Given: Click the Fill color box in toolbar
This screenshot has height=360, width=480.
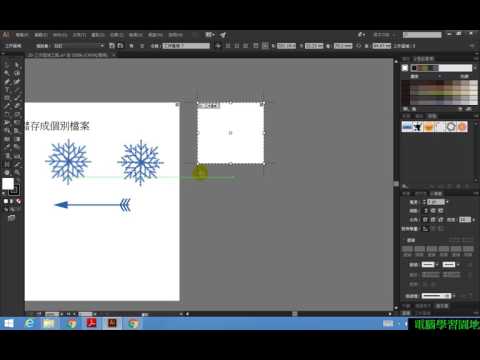Looking at the screenshot, I should pyautogui.click(x=8, y=184).
